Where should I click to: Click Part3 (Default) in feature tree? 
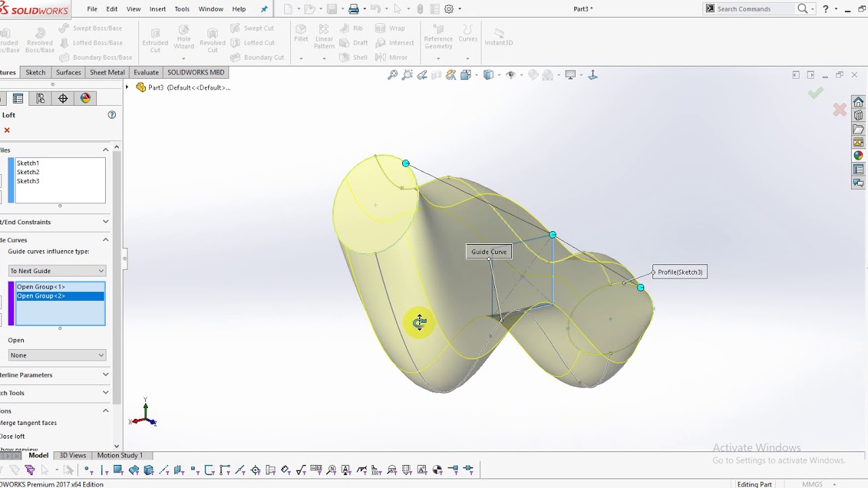pyautogui.click(x=183, y=87)
